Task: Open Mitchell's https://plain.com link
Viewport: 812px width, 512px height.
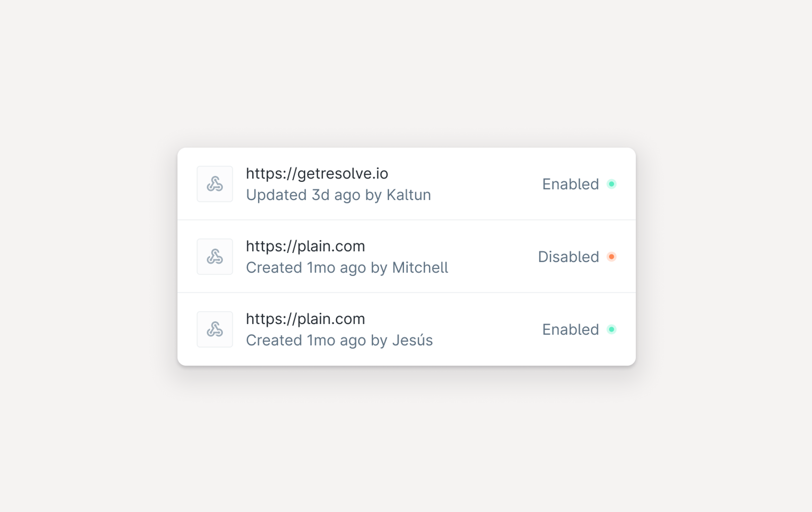Action: point(306,246)
